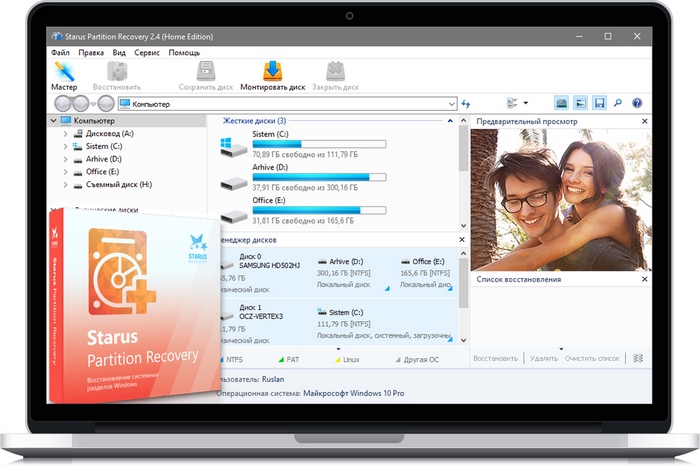Open the Файл menu

[x=60, y=52]
